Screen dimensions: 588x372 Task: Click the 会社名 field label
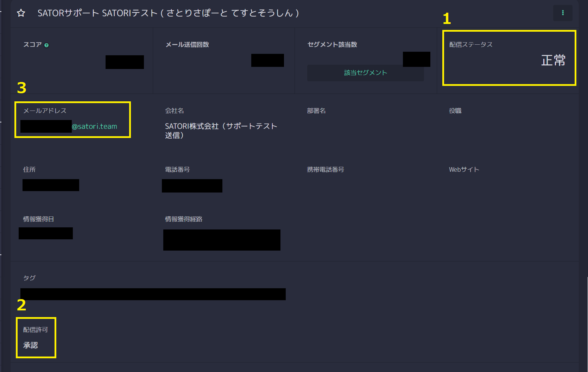coord(175,111)
